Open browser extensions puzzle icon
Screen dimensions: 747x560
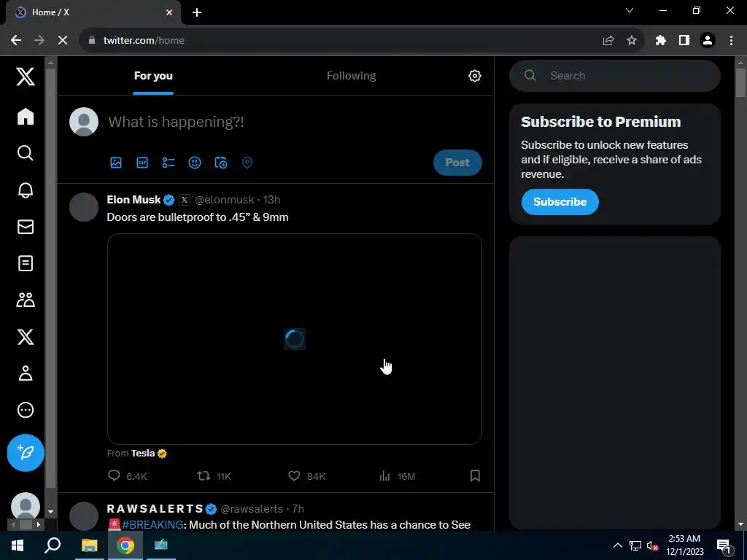coord(660,41)
